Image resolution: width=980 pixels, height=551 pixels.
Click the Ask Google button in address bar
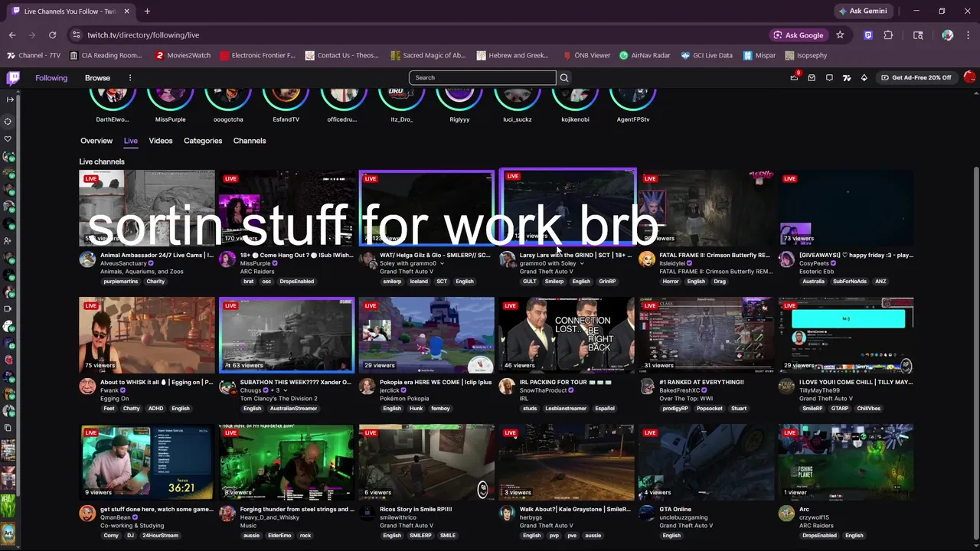pyautogui.click(x=798, y=34)
